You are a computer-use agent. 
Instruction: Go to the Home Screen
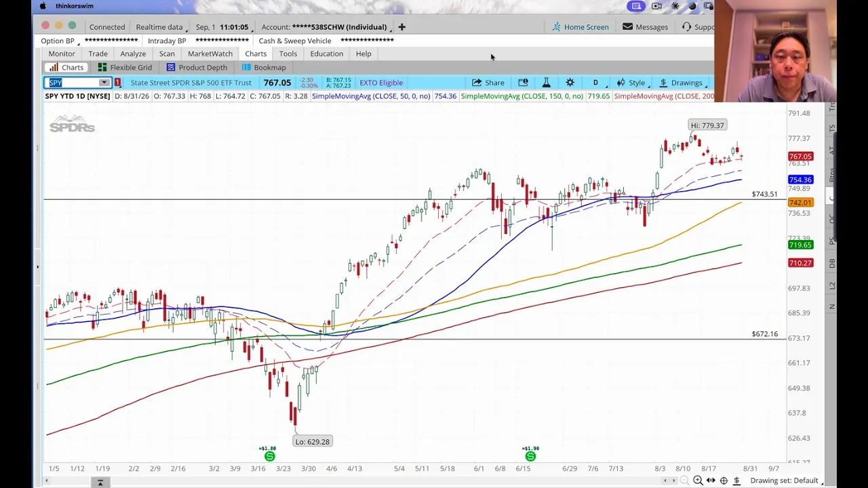(x=580, y=27)
